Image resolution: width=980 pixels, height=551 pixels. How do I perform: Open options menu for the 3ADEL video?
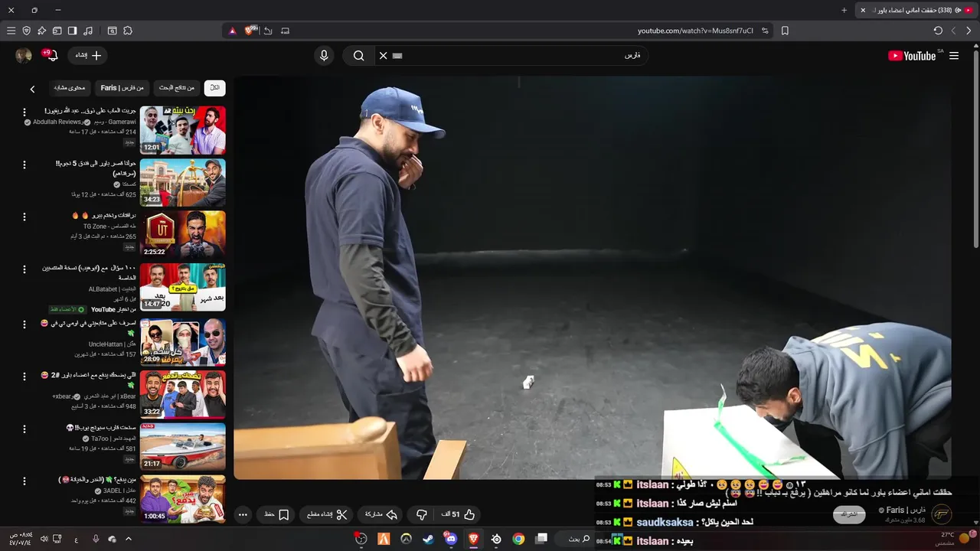point(24,481)
